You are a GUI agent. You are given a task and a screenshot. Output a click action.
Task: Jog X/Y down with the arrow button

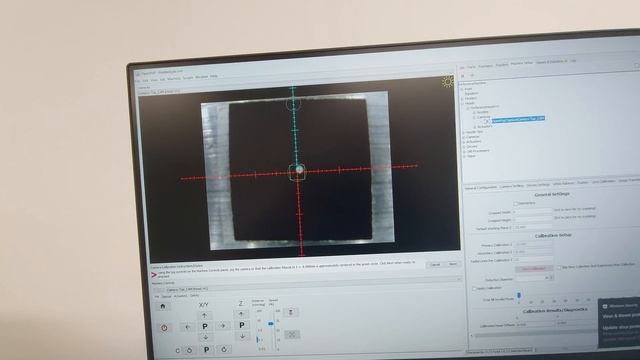205,337
